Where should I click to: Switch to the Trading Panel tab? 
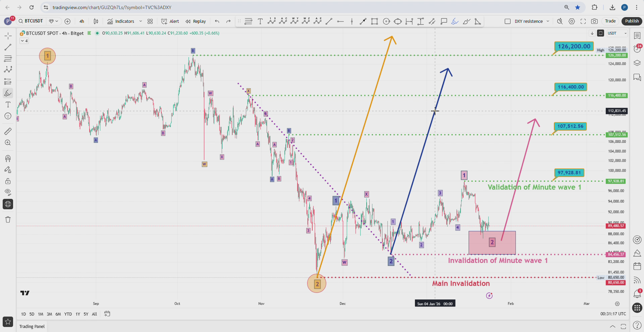pyautogui.click(x=32, y=326)
